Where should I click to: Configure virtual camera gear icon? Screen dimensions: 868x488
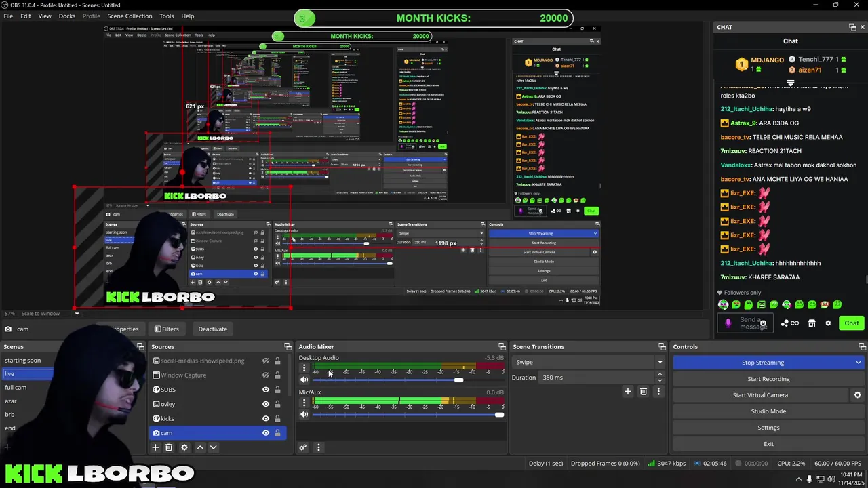click(857, 395)
